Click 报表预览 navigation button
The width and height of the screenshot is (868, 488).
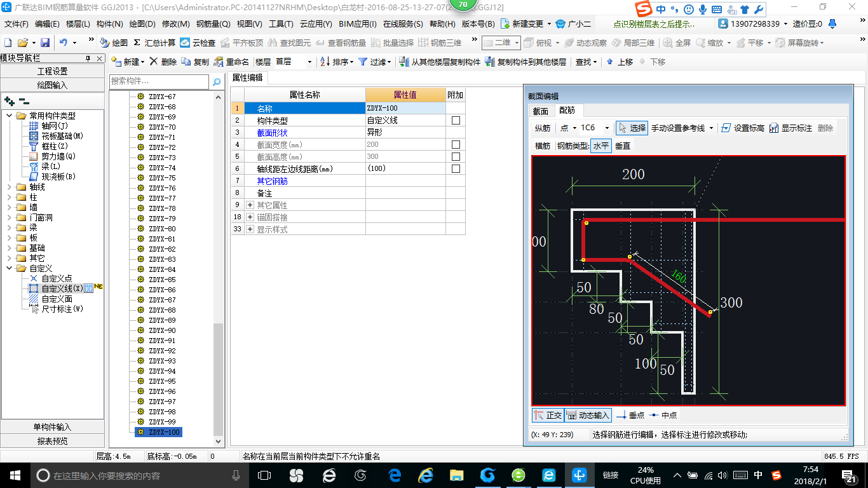tap(52, 441)
